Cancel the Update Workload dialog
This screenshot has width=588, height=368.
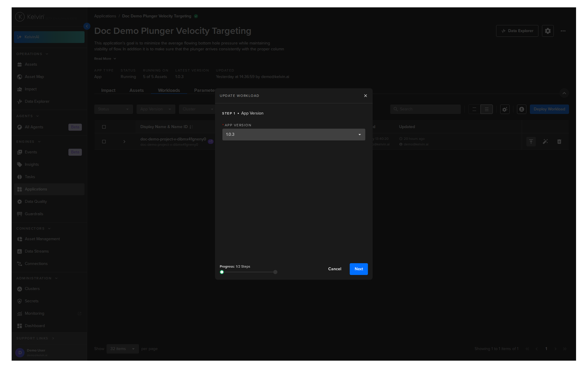tap(334, 269)
